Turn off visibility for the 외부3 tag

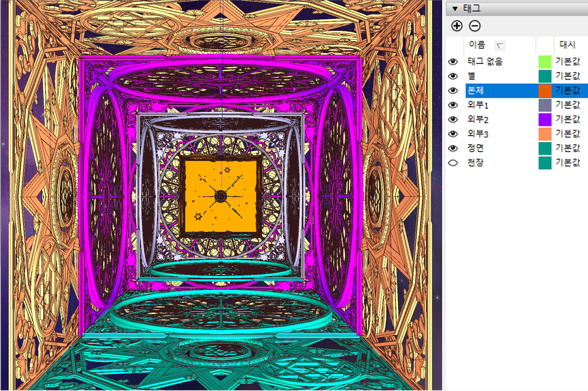[453, 134]
